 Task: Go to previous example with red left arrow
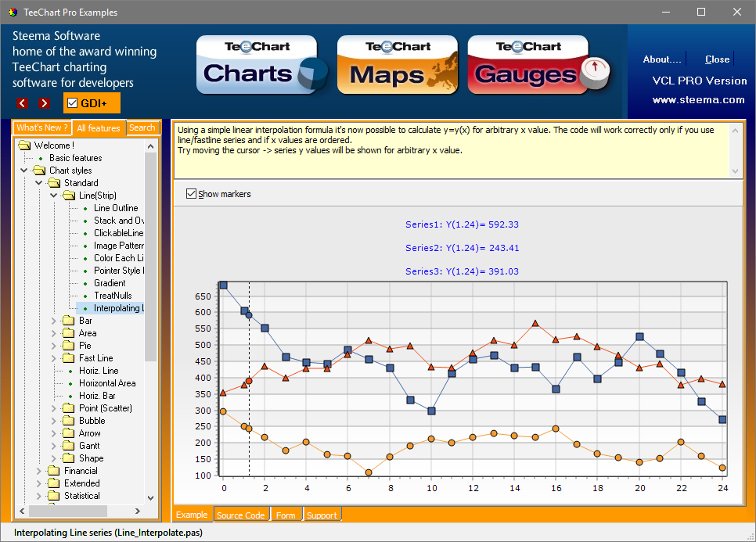click(x=22, y=103)
